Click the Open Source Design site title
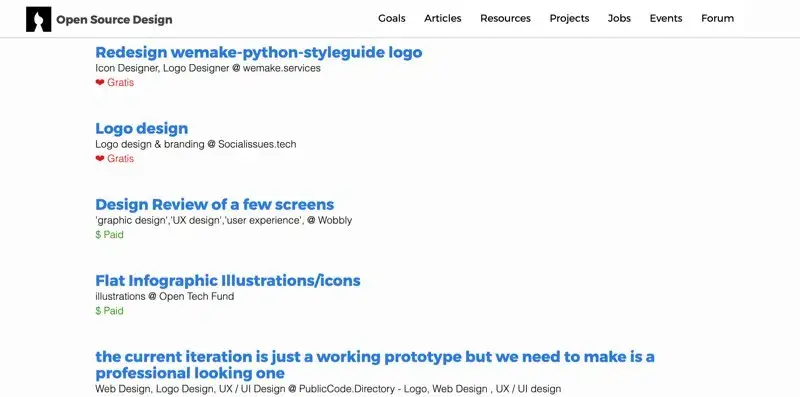This screenshot has height=397, width=800. (114, 20)
